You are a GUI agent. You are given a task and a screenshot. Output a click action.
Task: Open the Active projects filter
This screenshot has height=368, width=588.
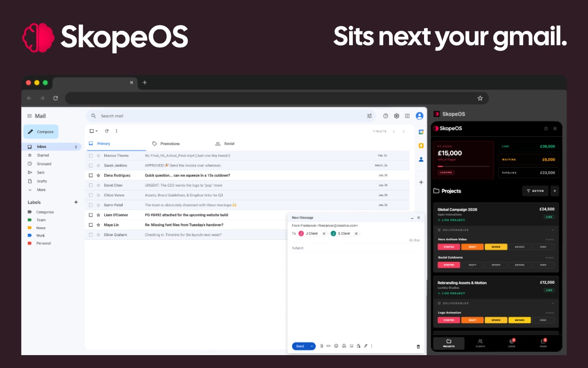pos(535,191)
